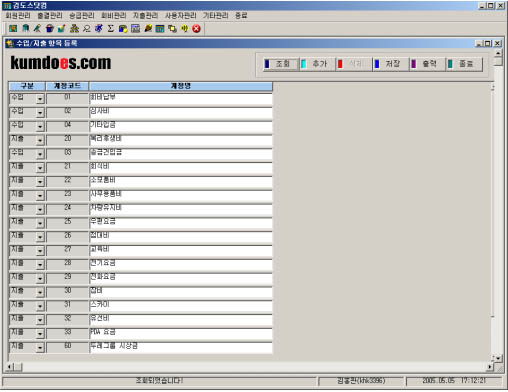
Task: Click the account name field of code 33
Action: 181,334
